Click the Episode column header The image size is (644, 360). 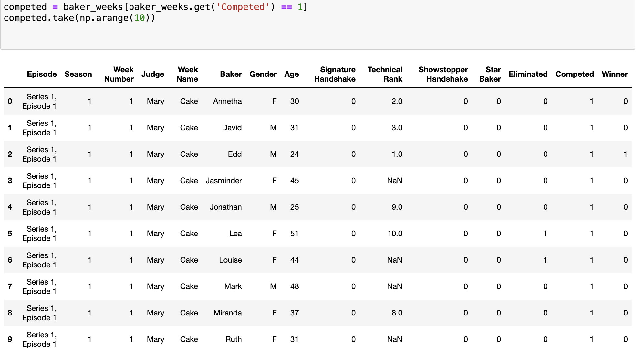coord(42,74)
